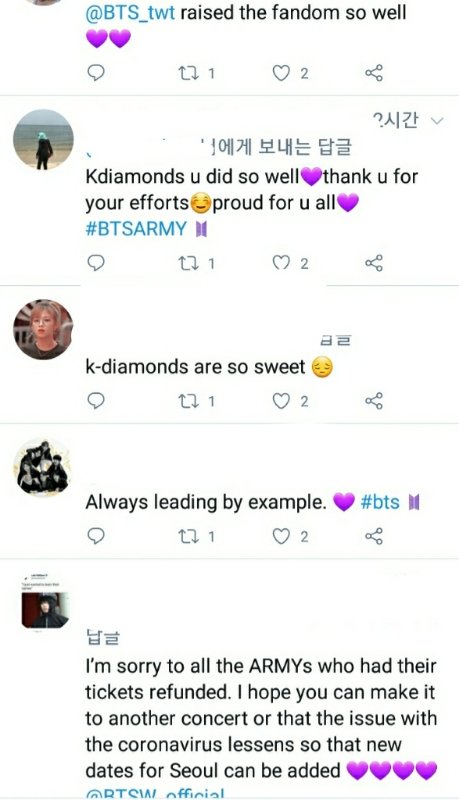
Task: Reply to the k-diamonds are so sweet tweet
Action: (x=96, y=401)
